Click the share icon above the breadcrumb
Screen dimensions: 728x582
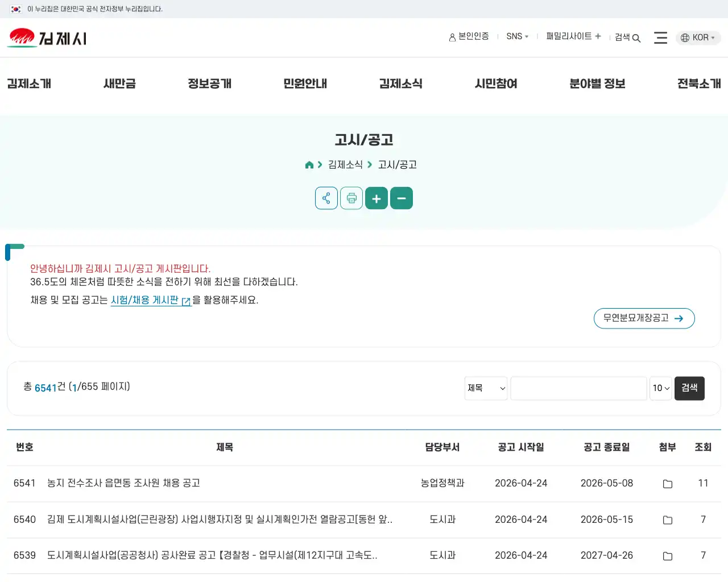pos(326,198)
